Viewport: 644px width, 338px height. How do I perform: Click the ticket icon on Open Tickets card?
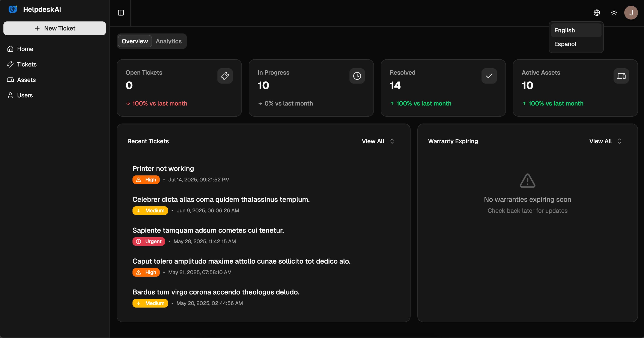click(225, 76)
